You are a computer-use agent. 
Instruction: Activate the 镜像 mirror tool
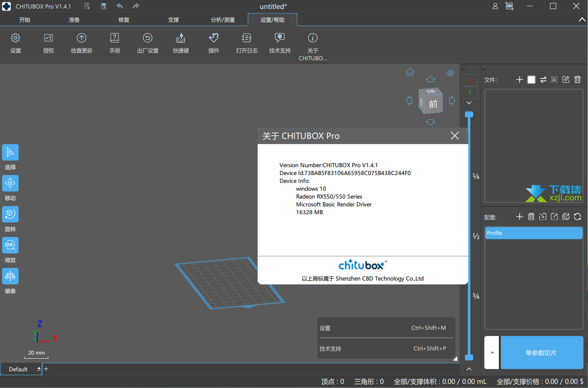pyautogui.click(x=10, y=276)
